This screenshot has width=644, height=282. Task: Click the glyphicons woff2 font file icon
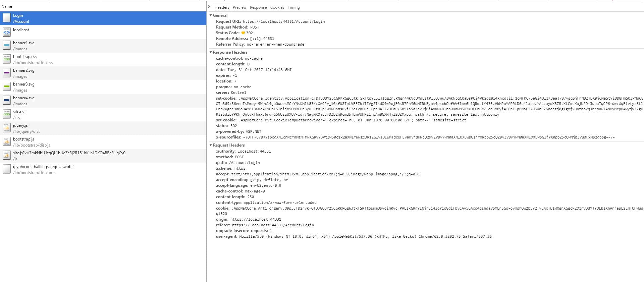click(6, 169)
